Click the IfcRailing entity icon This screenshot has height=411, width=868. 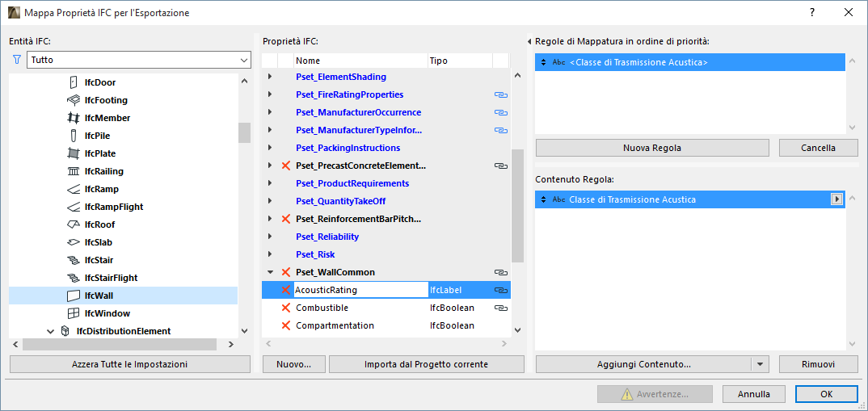point(73,171)
